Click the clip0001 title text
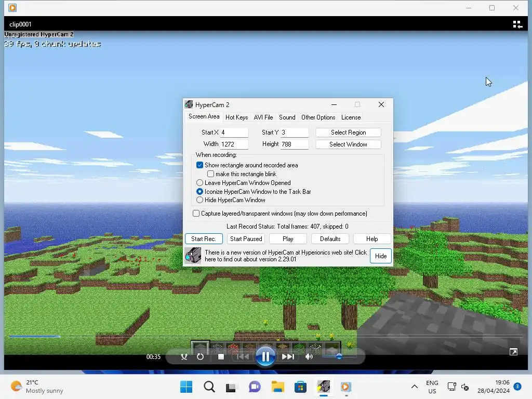This screenshot has width=532, height=399. pos(20,24)
